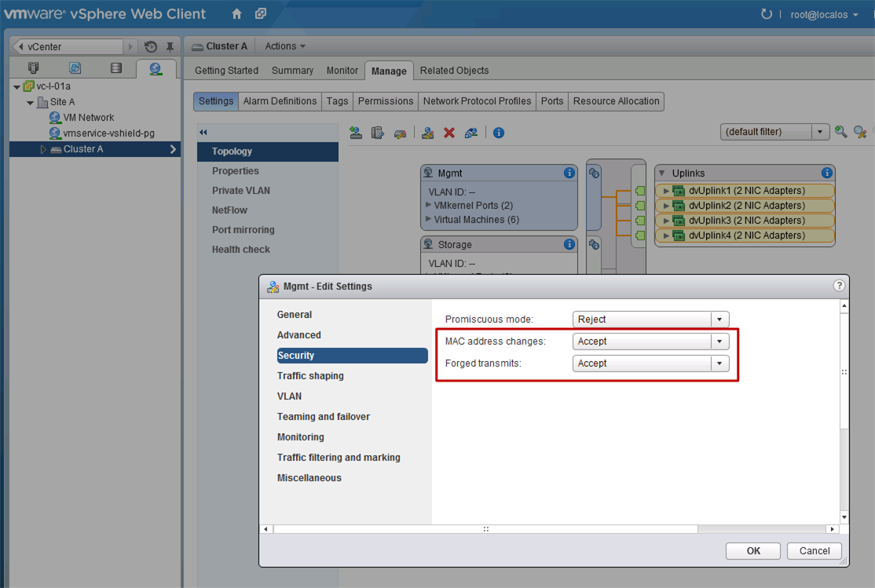Image resolution: width=875 pixels, height=588 pixels.
Task: Open the new window icon beside Home
Action: pyautogui.click(x=261, y=14)
